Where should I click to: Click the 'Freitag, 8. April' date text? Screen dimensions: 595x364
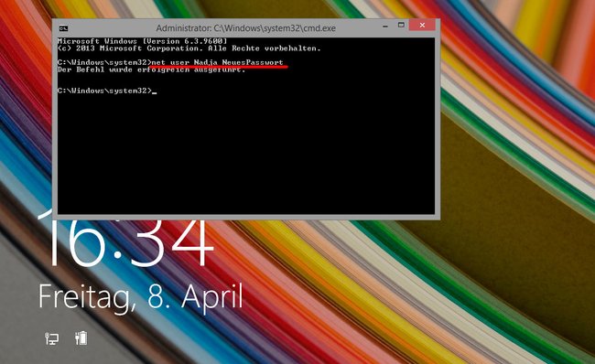(141, 297)
